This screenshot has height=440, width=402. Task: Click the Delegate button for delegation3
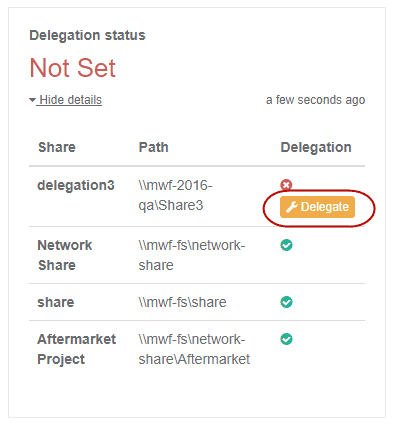[x=317, y=207]
